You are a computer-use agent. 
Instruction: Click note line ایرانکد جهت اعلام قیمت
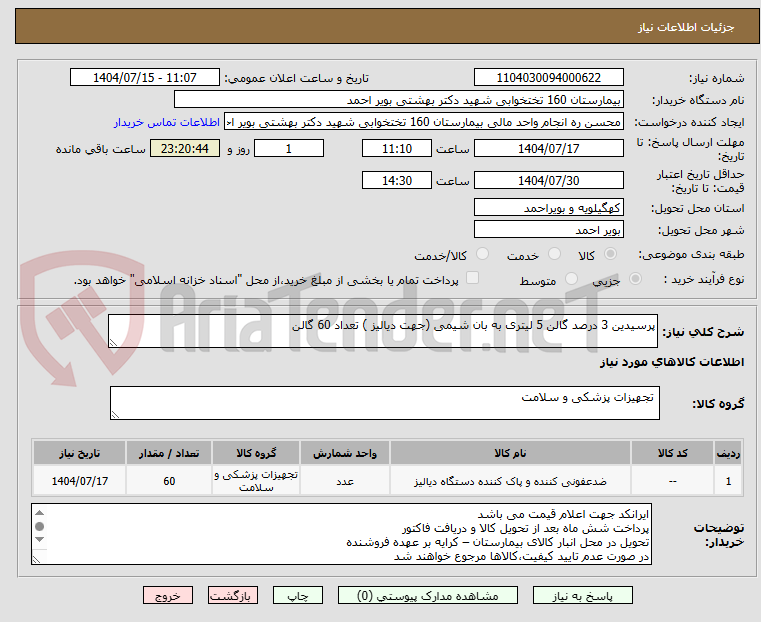(563, 514)
